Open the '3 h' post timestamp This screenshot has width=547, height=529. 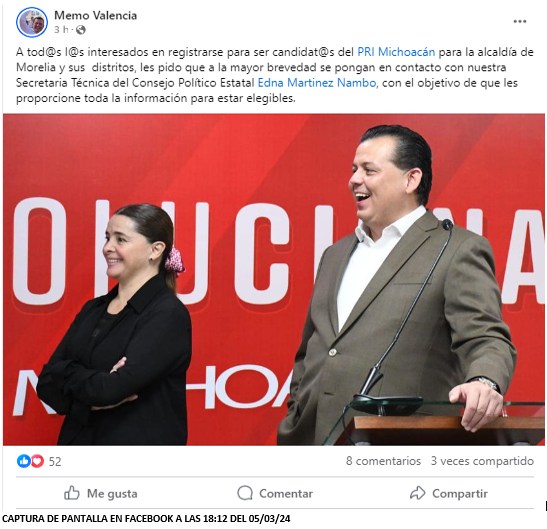[x=61, y=30]
